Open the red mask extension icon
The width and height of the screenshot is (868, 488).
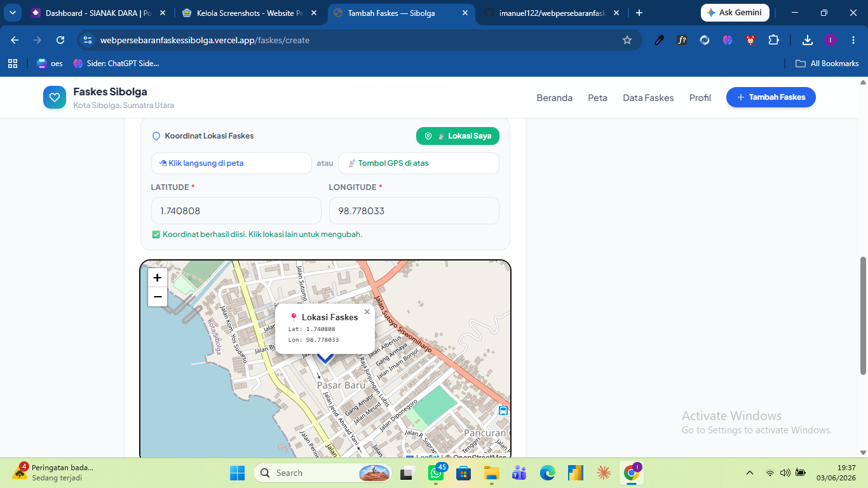pyautogui.click(x=750, y=40)
